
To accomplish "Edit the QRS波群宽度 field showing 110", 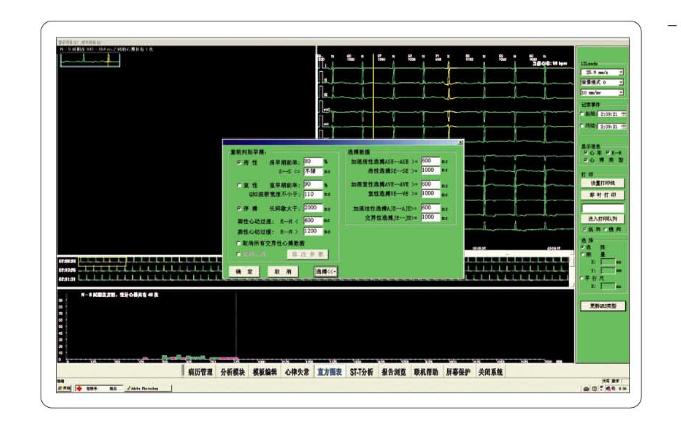I will [313, 194].
